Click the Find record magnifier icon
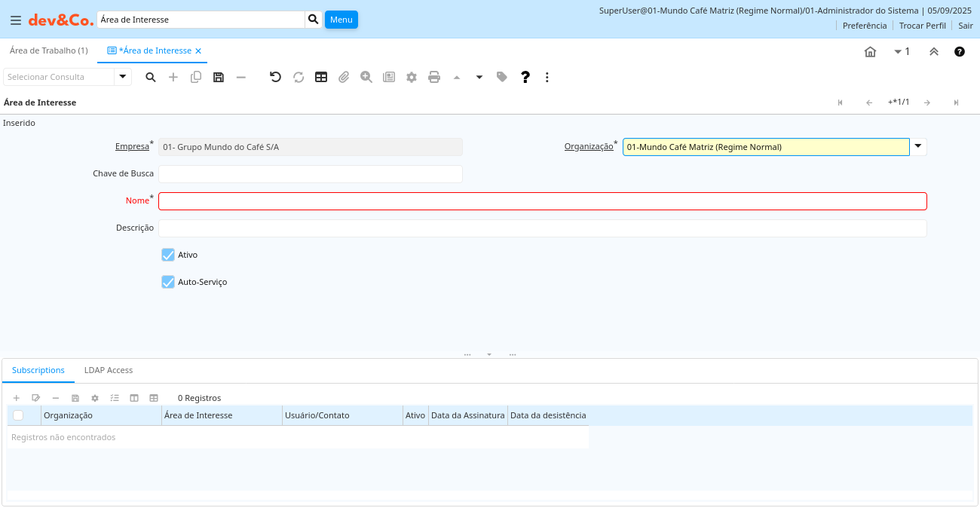 click(151, 77)
